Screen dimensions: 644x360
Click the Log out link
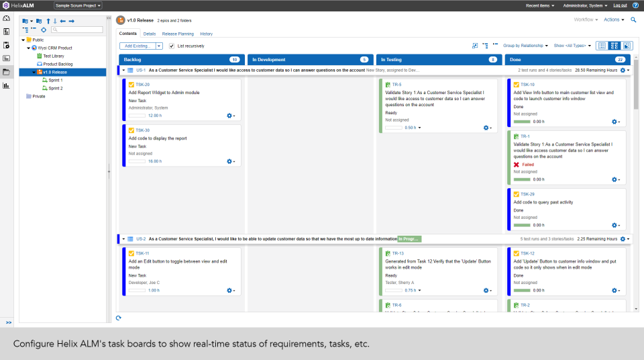[620, 5]
